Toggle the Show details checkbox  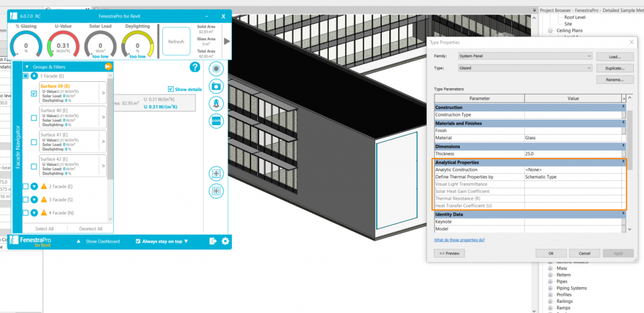[x=171, y=89]
